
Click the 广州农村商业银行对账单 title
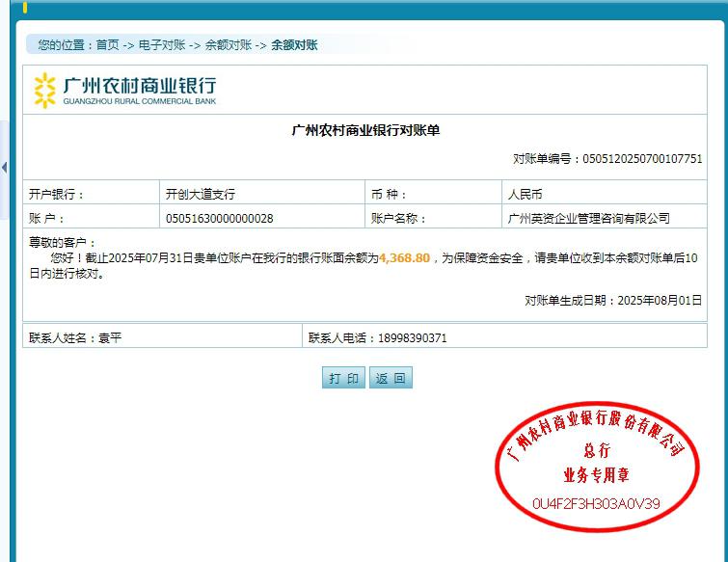(365, 130)
